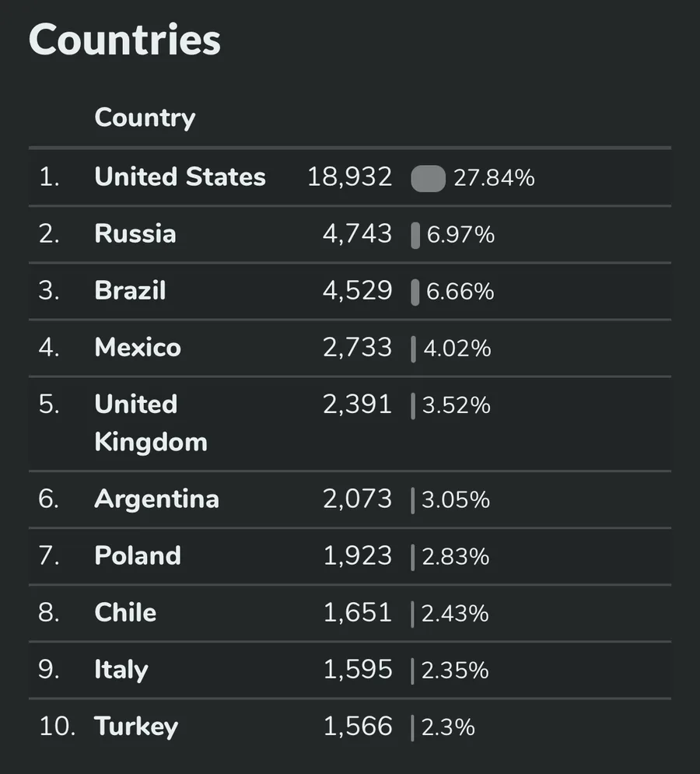Select Chile in the countries table
Screen dimensions: 700x774
125,613
